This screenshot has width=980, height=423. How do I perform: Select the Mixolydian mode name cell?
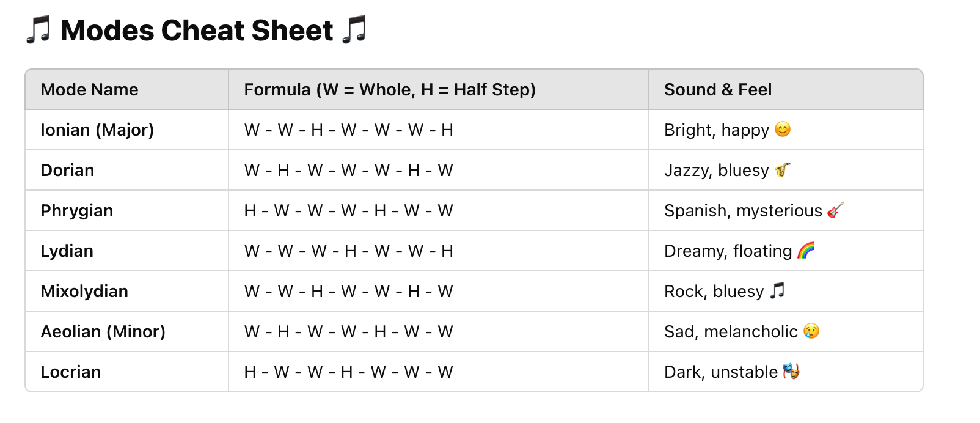point(84,292)
